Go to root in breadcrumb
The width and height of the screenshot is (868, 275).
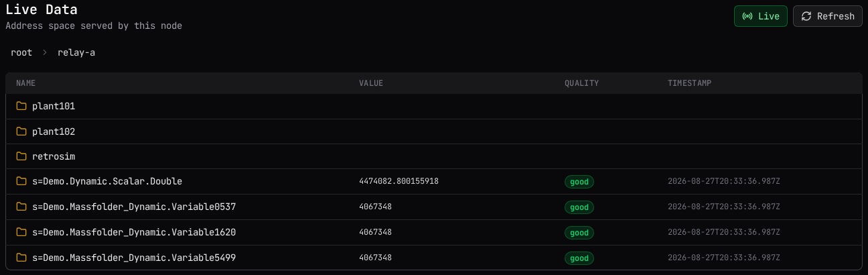21,52
